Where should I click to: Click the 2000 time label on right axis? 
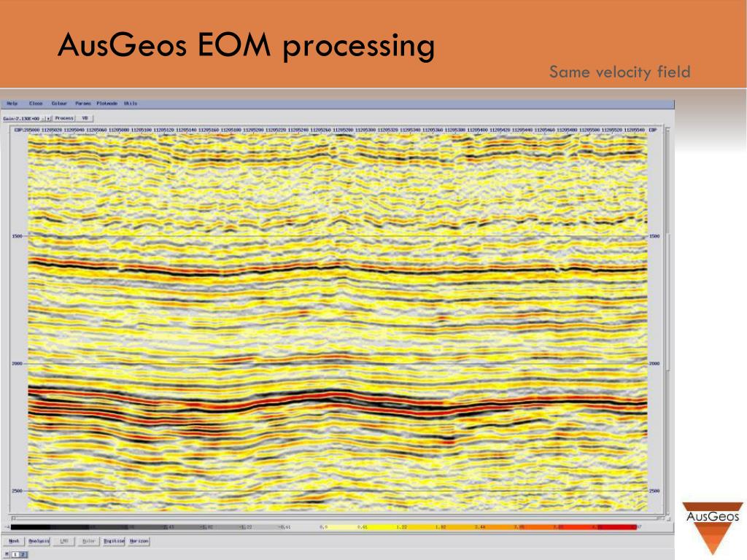coord(654,363)
